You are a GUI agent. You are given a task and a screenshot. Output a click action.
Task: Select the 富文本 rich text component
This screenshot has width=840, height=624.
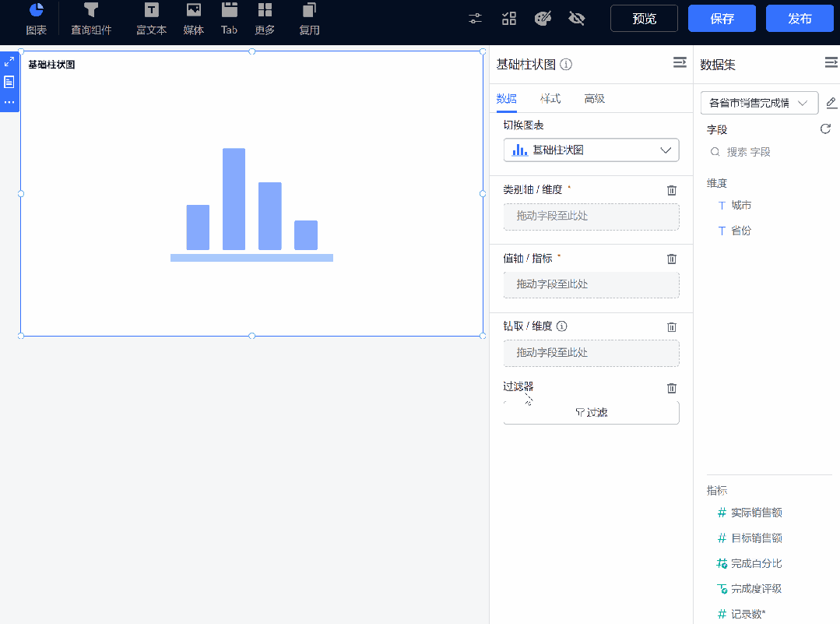pos(150,19)
